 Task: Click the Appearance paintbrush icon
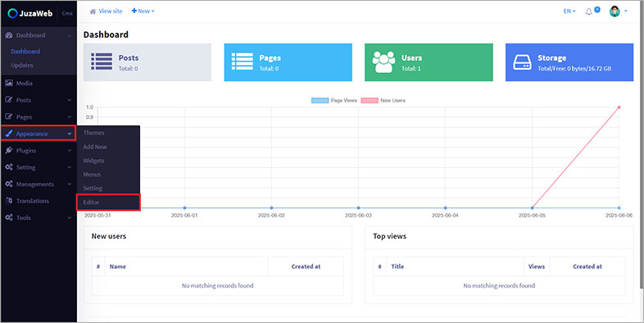tap(9, 134)
